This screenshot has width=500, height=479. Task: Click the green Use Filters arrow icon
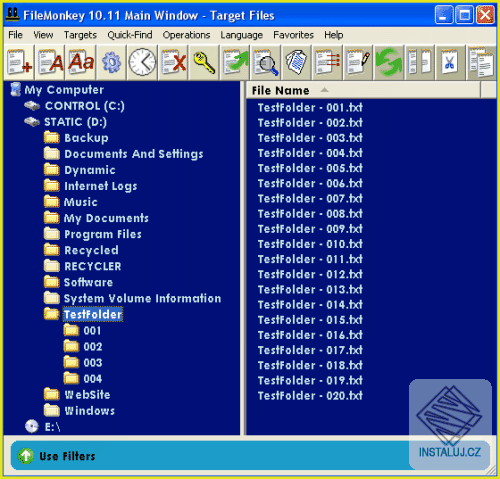tap(26, 456)
